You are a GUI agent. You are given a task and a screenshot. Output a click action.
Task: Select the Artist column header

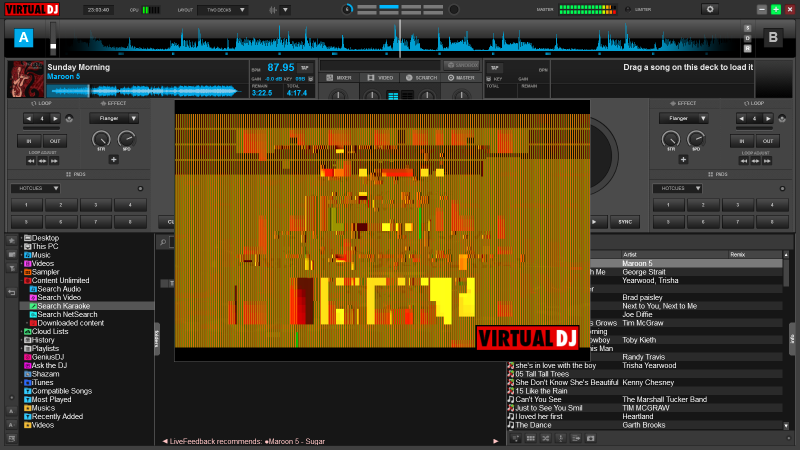pos(673,255)
